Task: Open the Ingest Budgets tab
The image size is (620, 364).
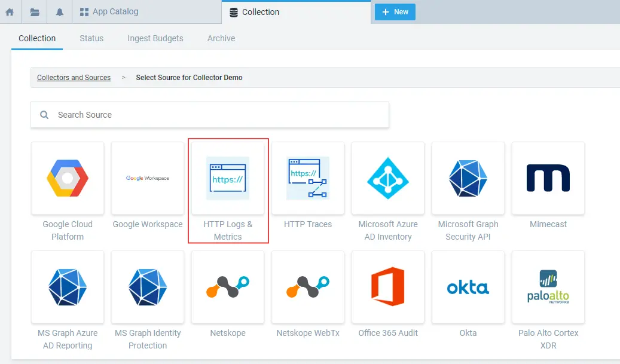Action: 155,38
